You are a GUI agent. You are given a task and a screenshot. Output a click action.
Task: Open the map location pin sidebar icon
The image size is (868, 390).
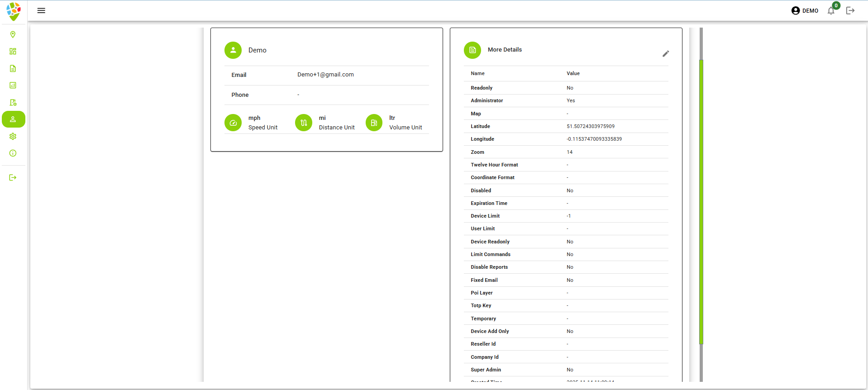point(13,34)
